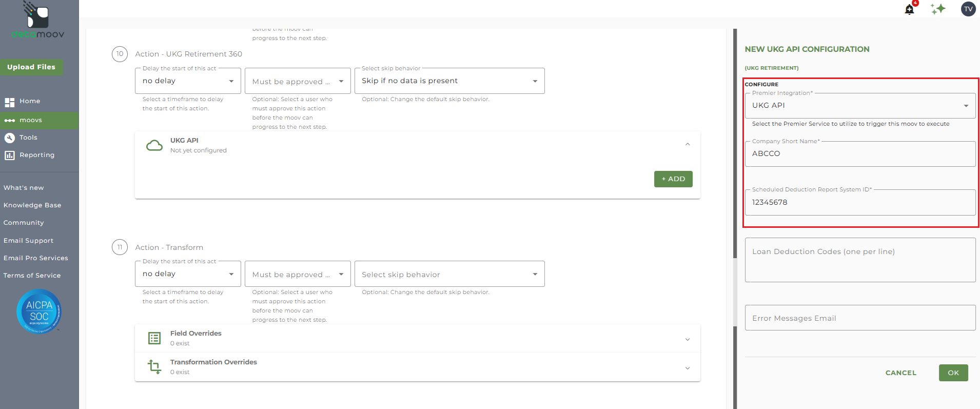Click the Transformation Overrides crop icon
Screen dimensions: 980x409
(x=154, y=367)
